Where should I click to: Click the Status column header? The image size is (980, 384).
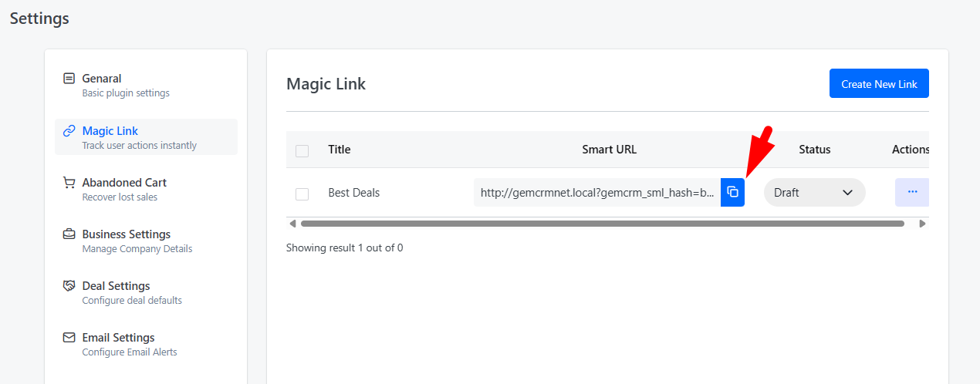click(815, 150)
